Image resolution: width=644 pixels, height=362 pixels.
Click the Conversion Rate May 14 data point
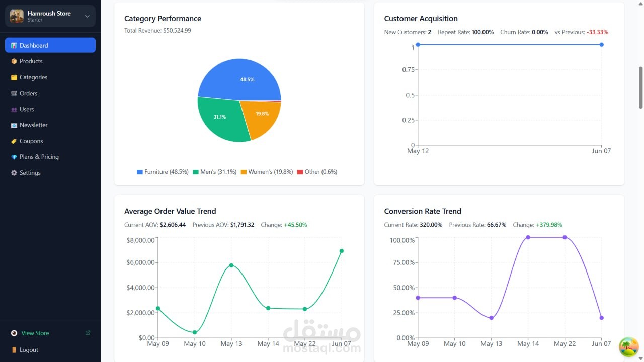coord(528,237)
